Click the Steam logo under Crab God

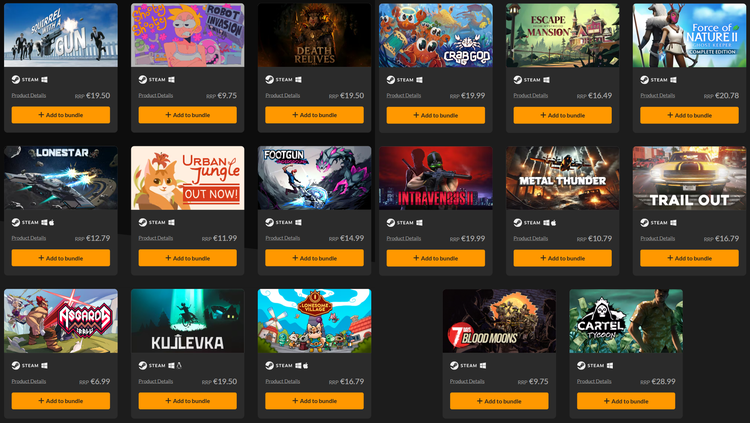pos(391,80)
